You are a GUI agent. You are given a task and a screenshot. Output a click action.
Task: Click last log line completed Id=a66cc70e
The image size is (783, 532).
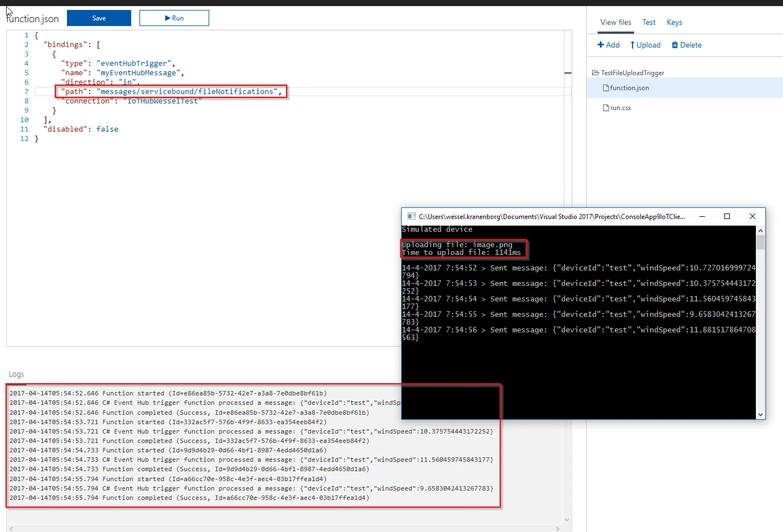coord(189,498)
